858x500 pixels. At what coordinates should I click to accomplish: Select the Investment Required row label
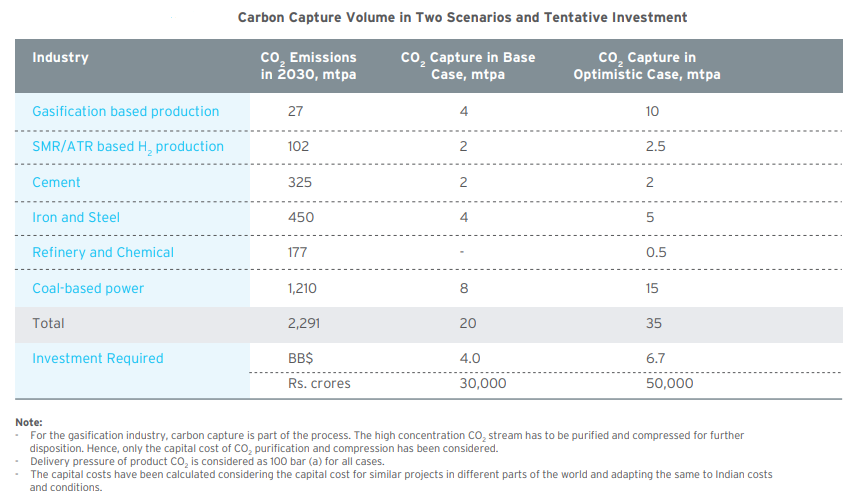point(97,358)
